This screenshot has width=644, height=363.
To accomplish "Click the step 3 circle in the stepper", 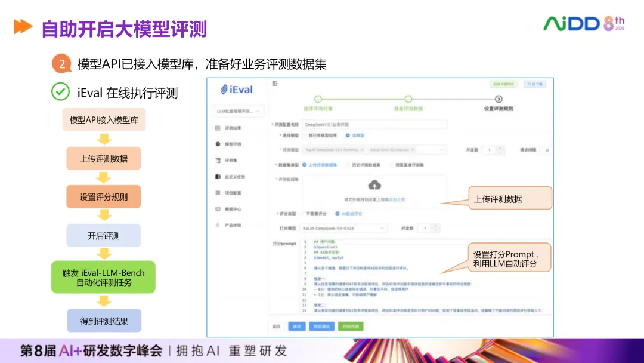I will point(498,99).
